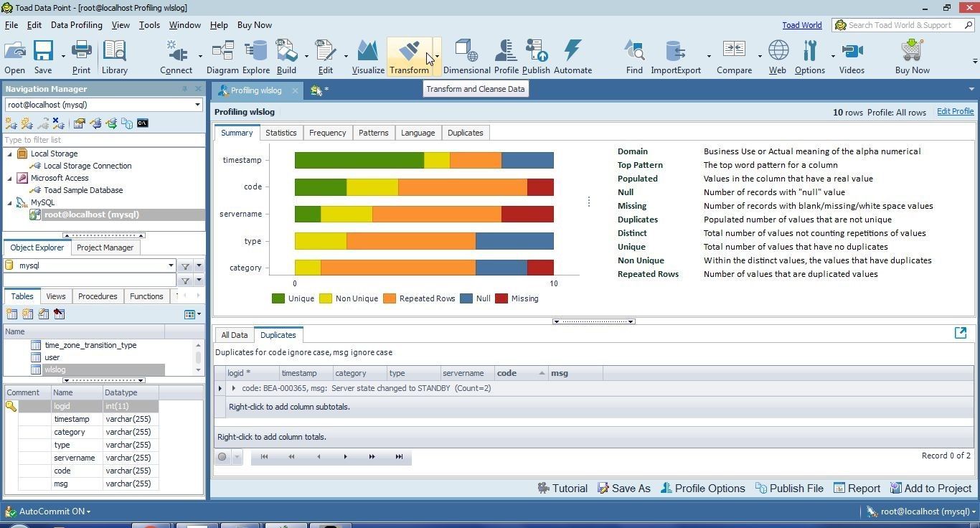Start the Automate tool
Image resolution: width=980 pixels, height=528 pixels.
[573, 57]
